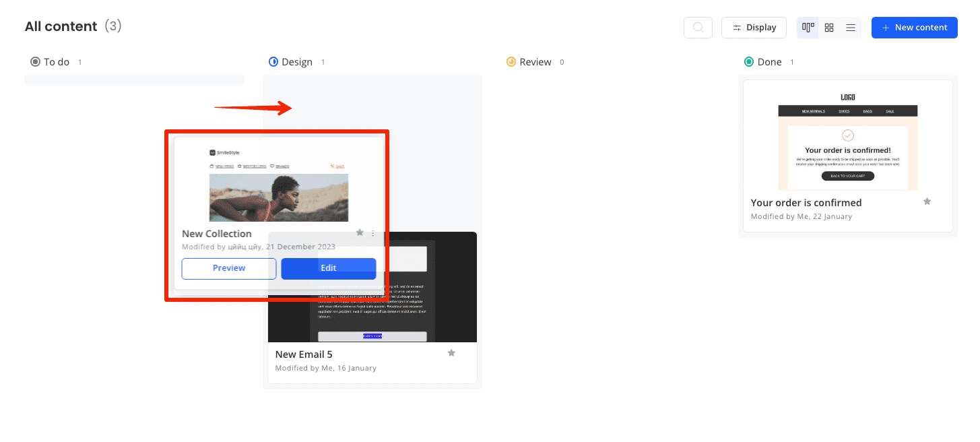Image resolution: width=980 pixels, height=442 pixels.
Task: Star the New Email 5 card
Action: point(451,353)
